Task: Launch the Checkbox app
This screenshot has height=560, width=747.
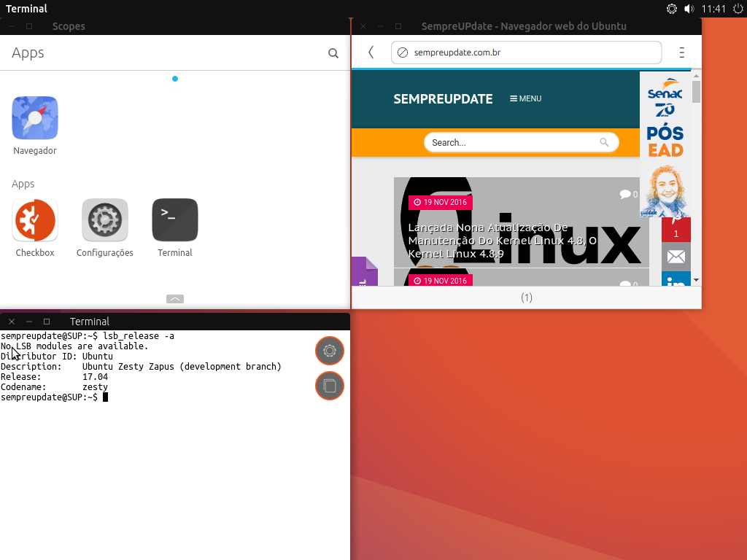Action: tap(35, 220)
